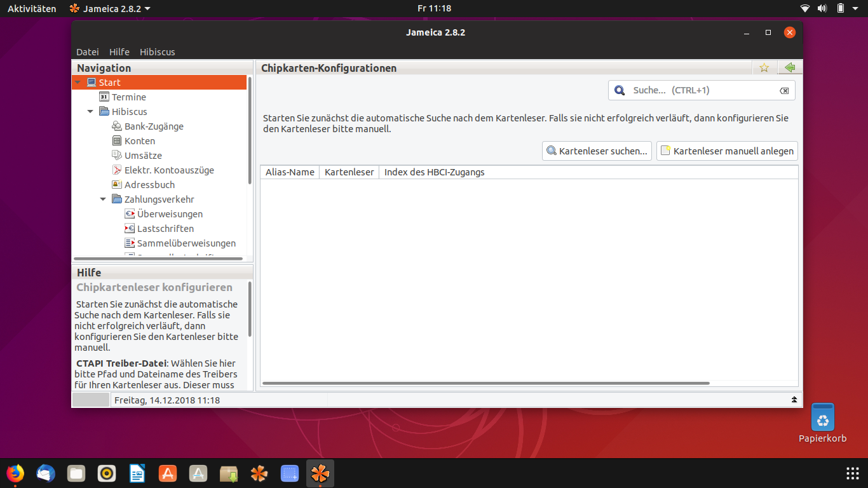
Task: Click the Adressbuch contact card icon
Action: pos(117,185)
